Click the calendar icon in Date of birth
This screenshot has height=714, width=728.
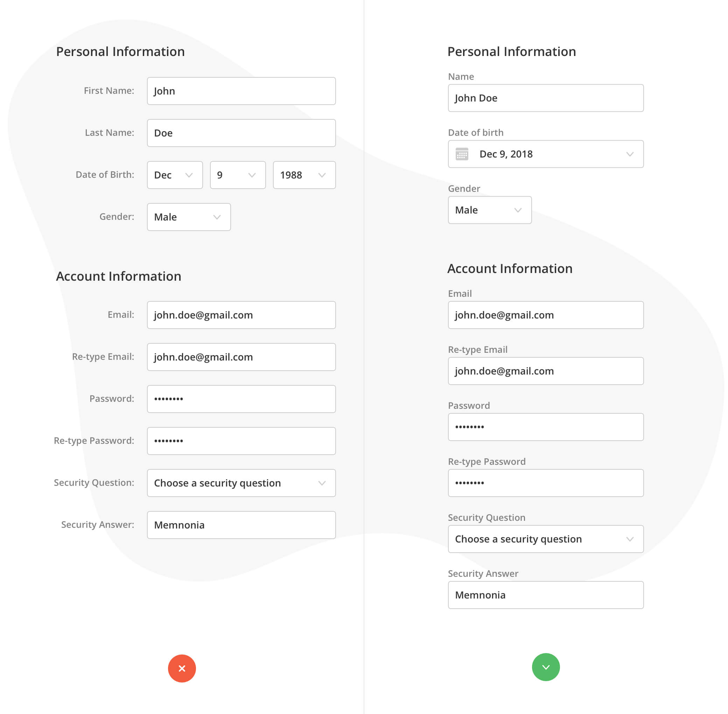[x=462, y=154]
